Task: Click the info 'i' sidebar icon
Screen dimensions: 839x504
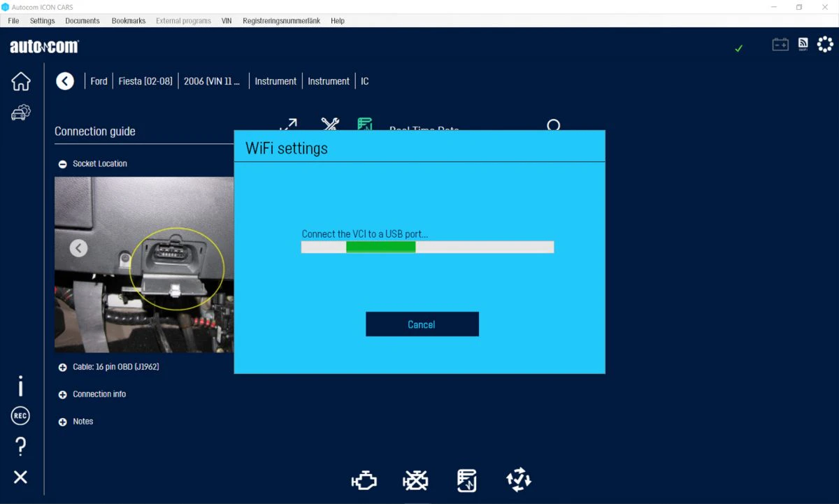Action: (21, 386)
